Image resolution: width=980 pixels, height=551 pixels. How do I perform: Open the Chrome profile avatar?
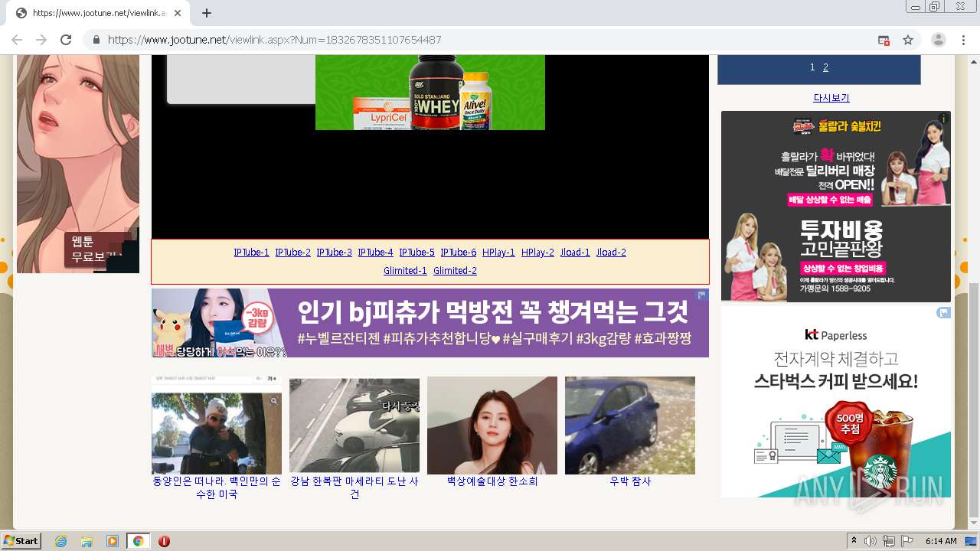click(939, 40)
